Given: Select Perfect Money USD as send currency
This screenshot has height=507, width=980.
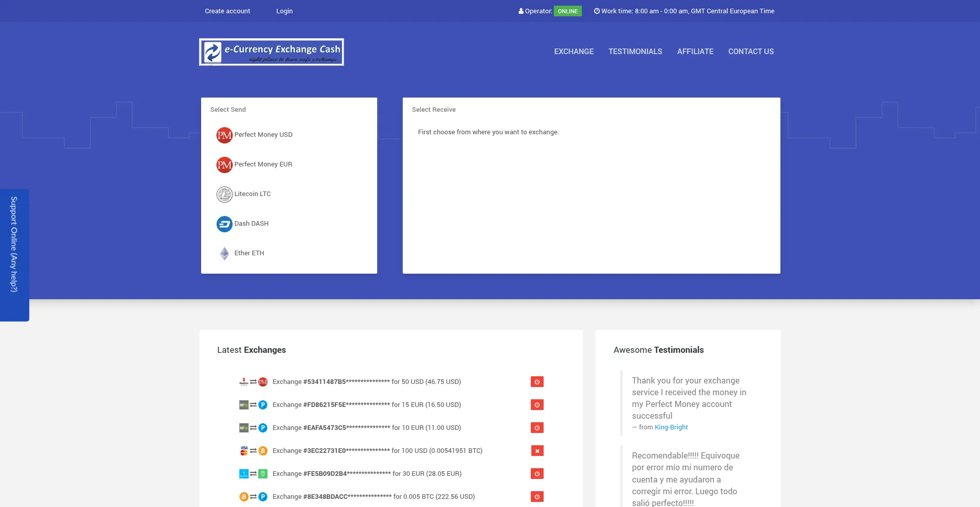Looking at the screenshot, I should point(263,135).
